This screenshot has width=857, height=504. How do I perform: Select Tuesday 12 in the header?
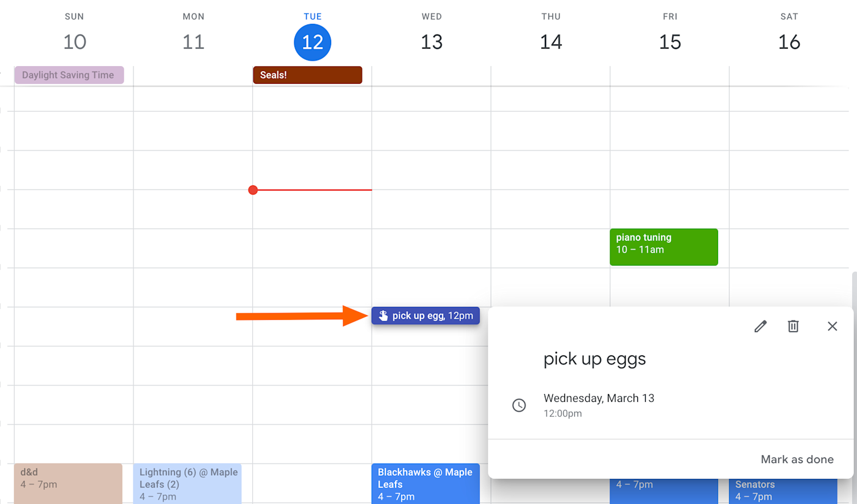point(312,42)
